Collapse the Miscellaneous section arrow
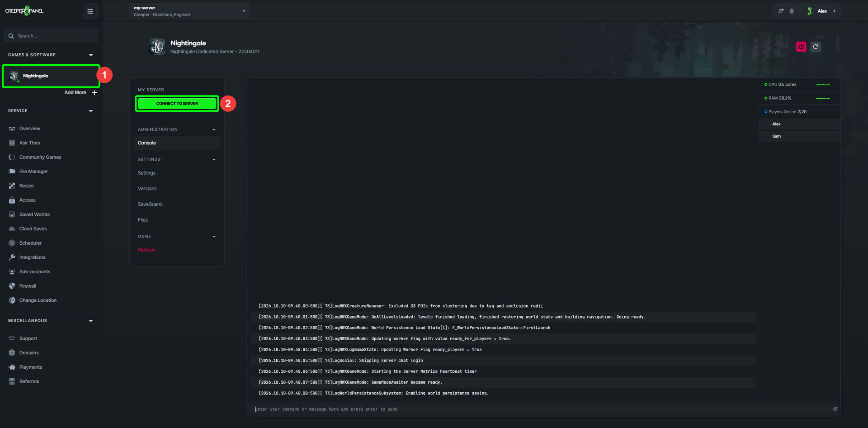The image size is (868, 428). click(x=91, y=321)
